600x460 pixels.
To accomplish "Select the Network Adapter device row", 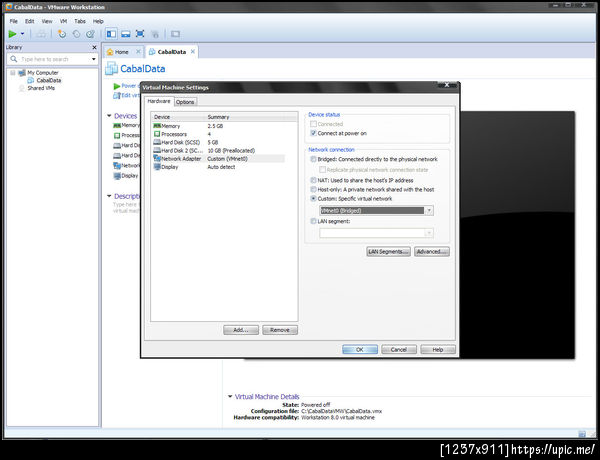I will [x=218, y=158].
